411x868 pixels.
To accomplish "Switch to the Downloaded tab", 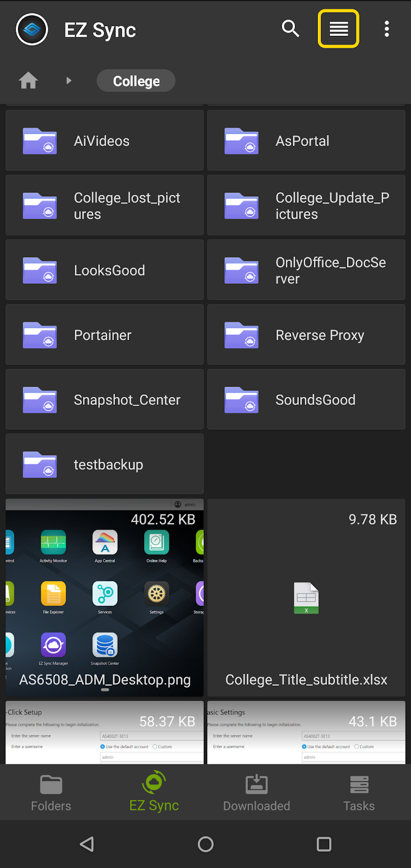I will [x=256, y=793].
